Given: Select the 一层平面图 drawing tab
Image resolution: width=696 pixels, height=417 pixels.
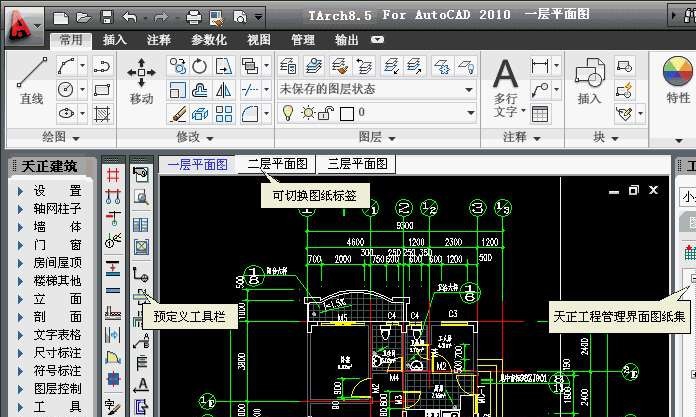Looking at the screenshot, I should point(198,165).
